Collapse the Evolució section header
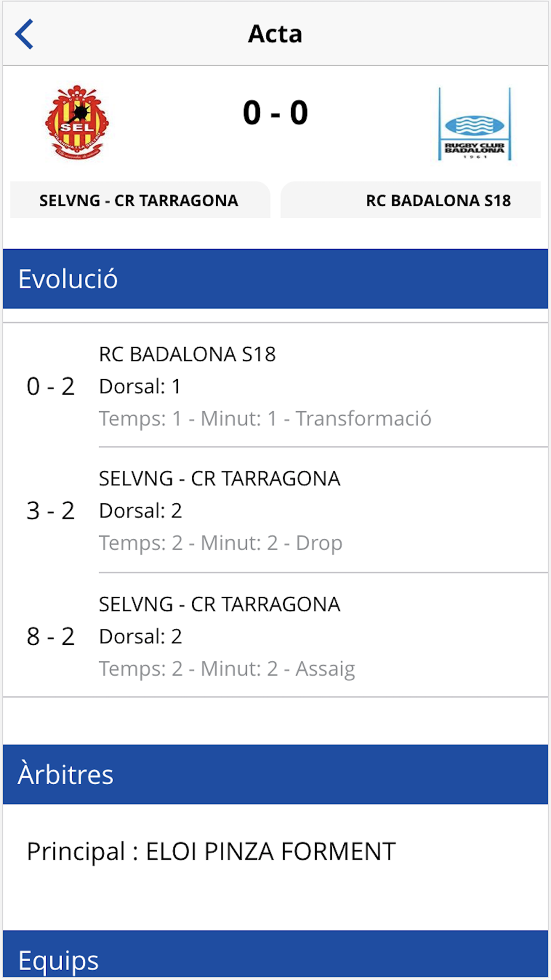 pos(275,279)
